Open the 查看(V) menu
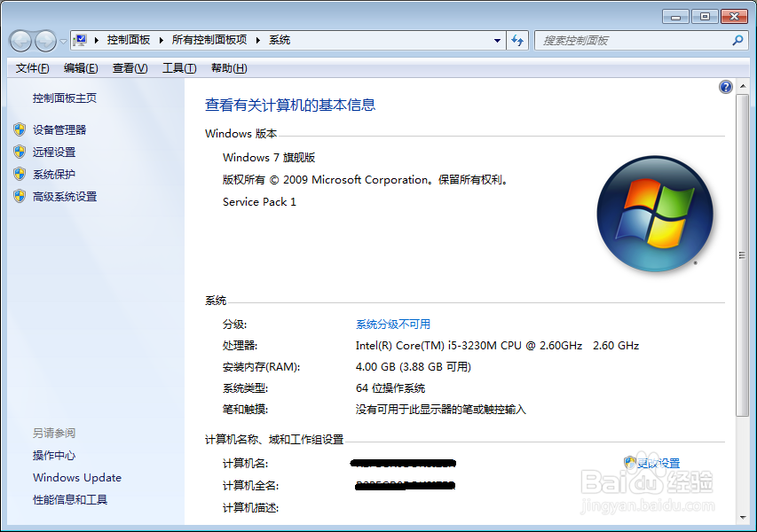Screen dimensions: 757x532 click(130, 68)
